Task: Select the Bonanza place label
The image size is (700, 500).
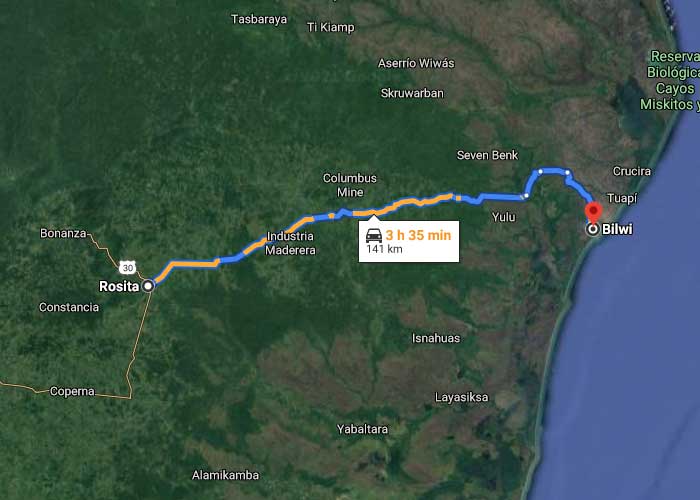Action: pyautogui.click(x=63, y=233)
